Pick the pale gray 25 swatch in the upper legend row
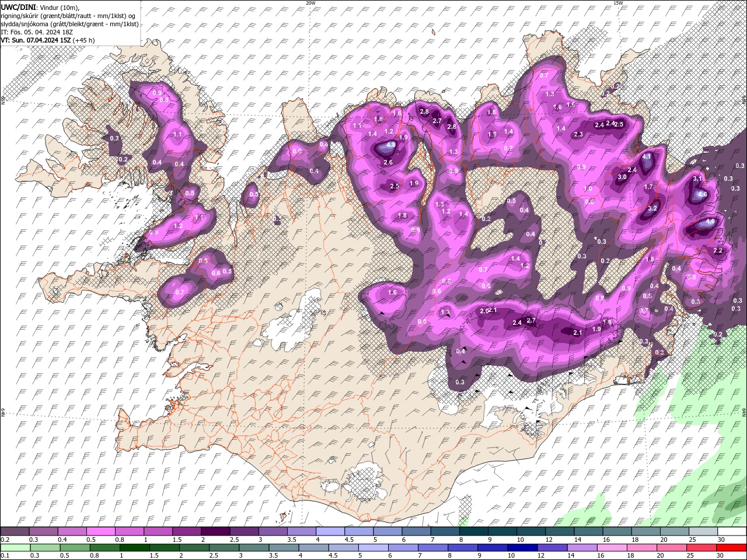This screenshot has width=747, height=560. pos(703,531)
